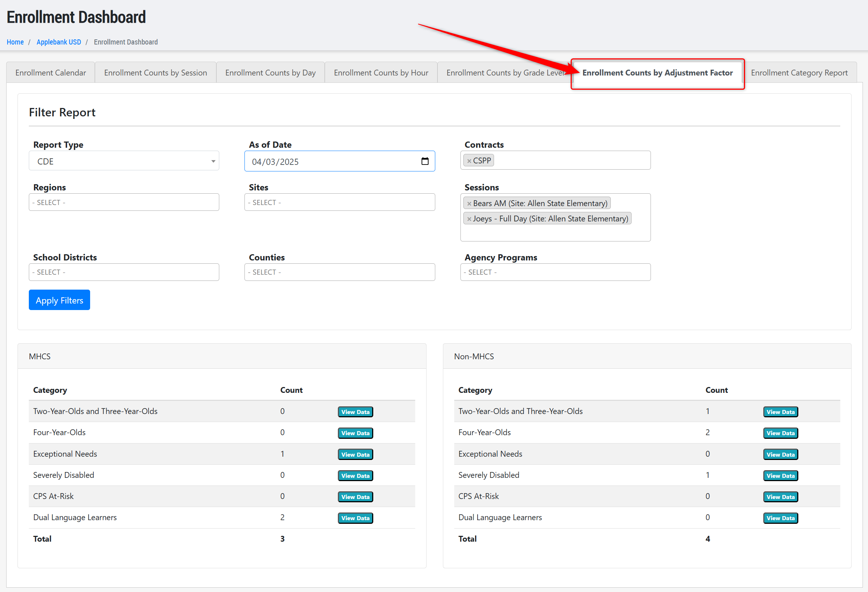Image resolution: width=868 pixels, height=592 pixels.
Task: Go to Applebank USD breadcrumb link
Action: click(59, 42)
